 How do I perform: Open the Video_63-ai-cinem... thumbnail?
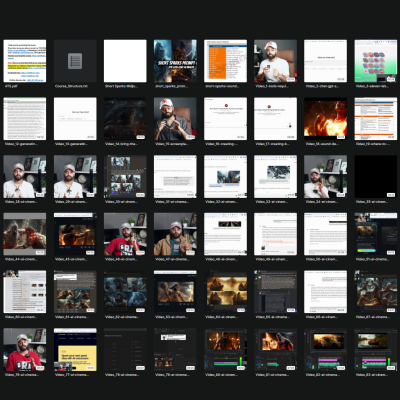(x=175, y=292)
